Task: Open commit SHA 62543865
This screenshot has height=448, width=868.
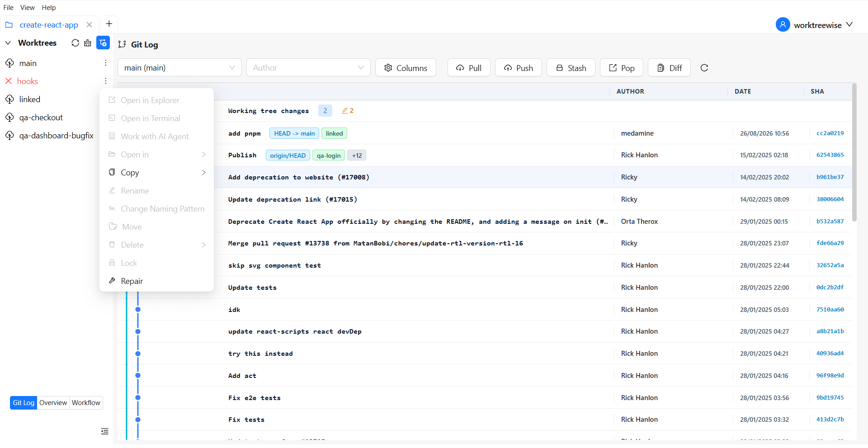Action: pos(830,155)
